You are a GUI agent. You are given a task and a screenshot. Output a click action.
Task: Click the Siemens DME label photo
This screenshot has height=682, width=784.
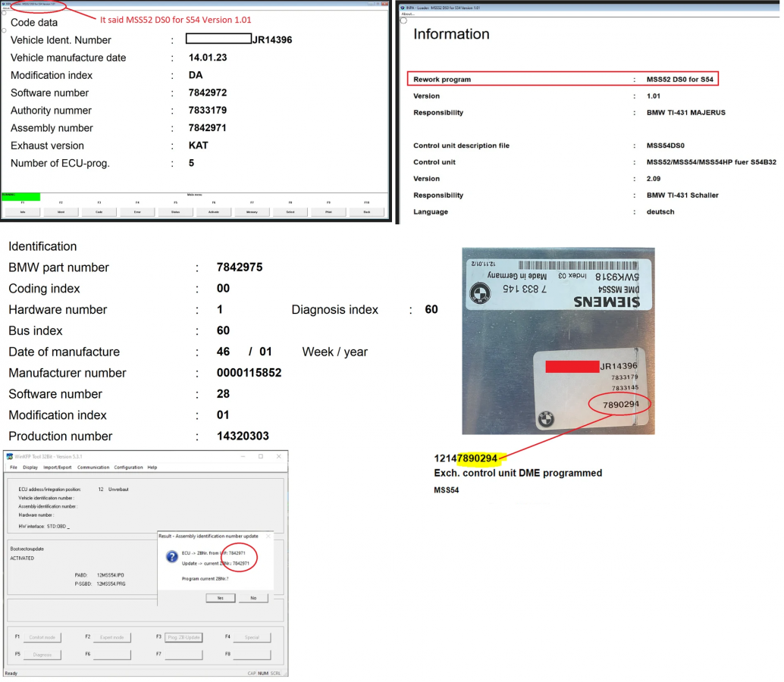pyautogui.click(x=558, y=341)
